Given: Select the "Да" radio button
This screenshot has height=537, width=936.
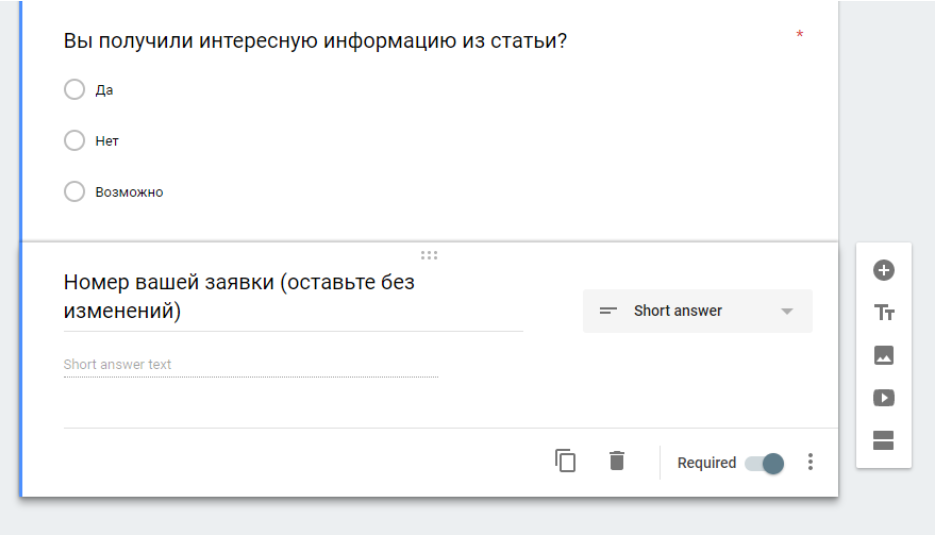Looking at the screenshot, I should pos(74,90).
